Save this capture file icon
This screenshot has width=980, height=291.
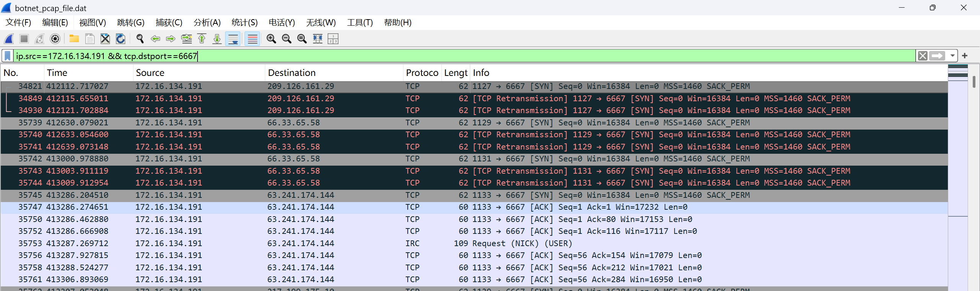[90, 39]
